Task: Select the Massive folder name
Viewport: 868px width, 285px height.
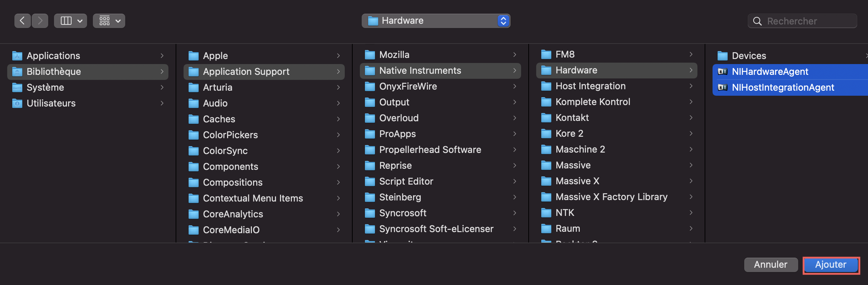Action: click(x=573, y=165)
